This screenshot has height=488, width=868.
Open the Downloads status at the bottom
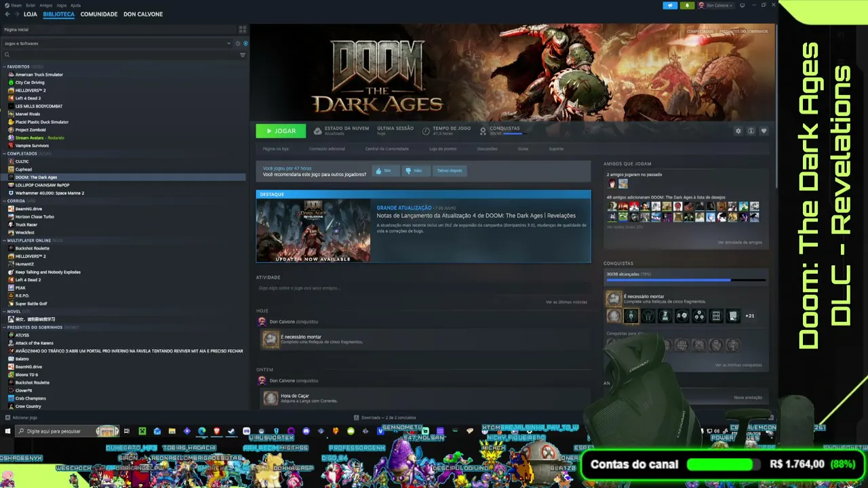pos(385,418)
